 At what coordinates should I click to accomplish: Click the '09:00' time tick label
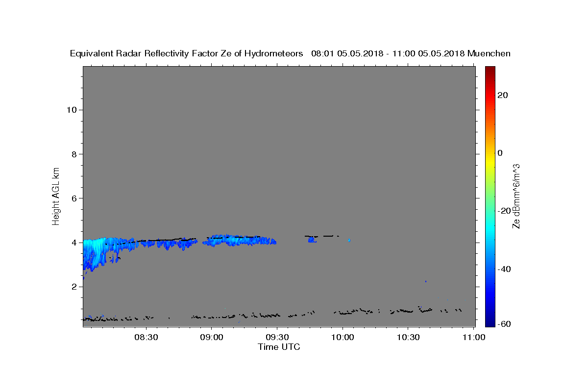[211, 337]
